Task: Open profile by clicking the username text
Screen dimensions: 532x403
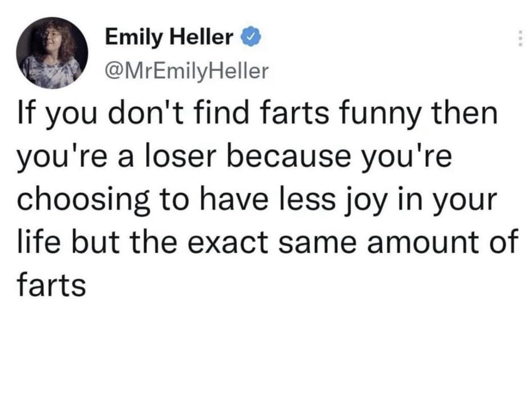Action: click(187, 70)
